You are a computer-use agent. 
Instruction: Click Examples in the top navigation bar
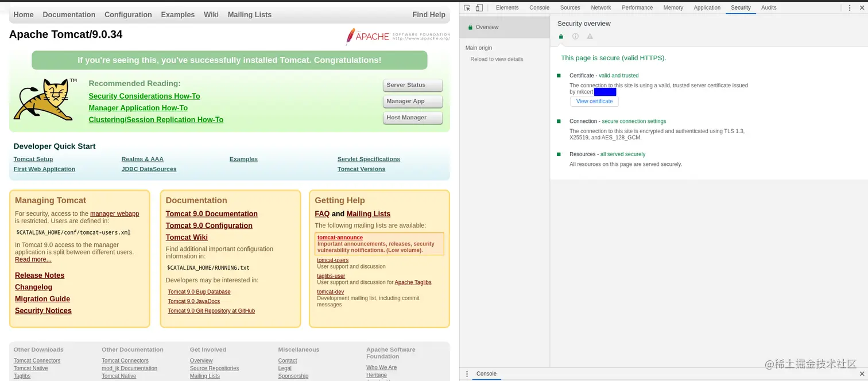(x=177, y=14)
